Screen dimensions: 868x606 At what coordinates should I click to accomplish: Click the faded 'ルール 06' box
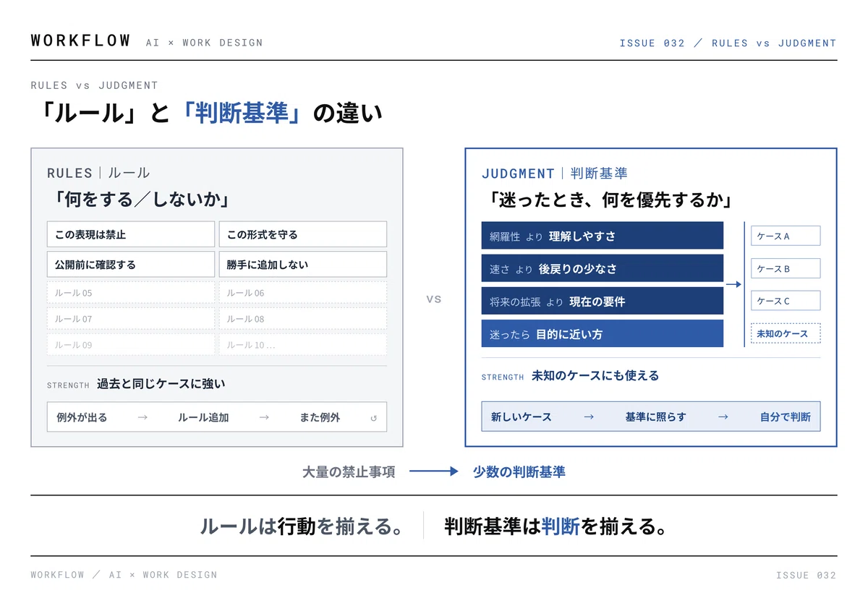click(x=303, y=293)
